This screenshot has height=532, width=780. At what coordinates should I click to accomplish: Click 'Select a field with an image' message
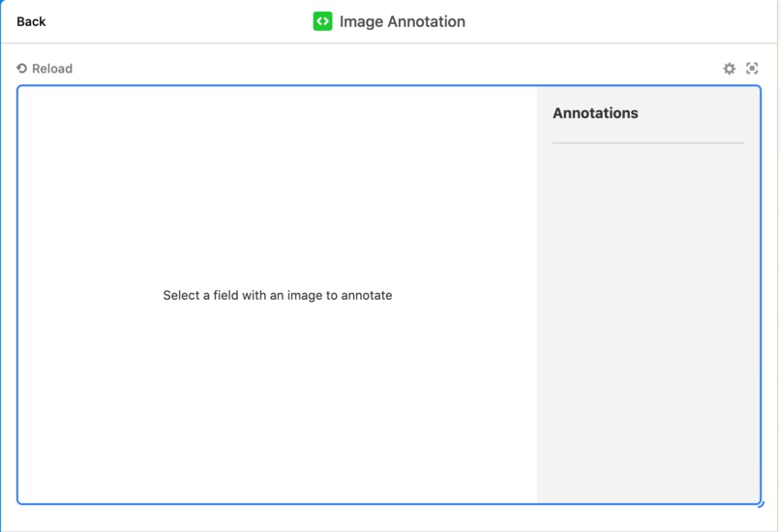coord(278,295)
